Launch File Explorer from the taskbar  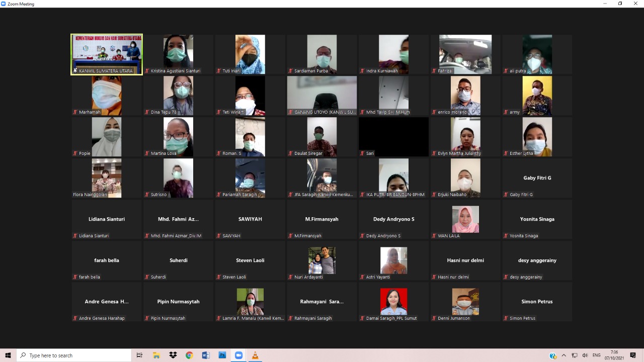pos(156,355)
